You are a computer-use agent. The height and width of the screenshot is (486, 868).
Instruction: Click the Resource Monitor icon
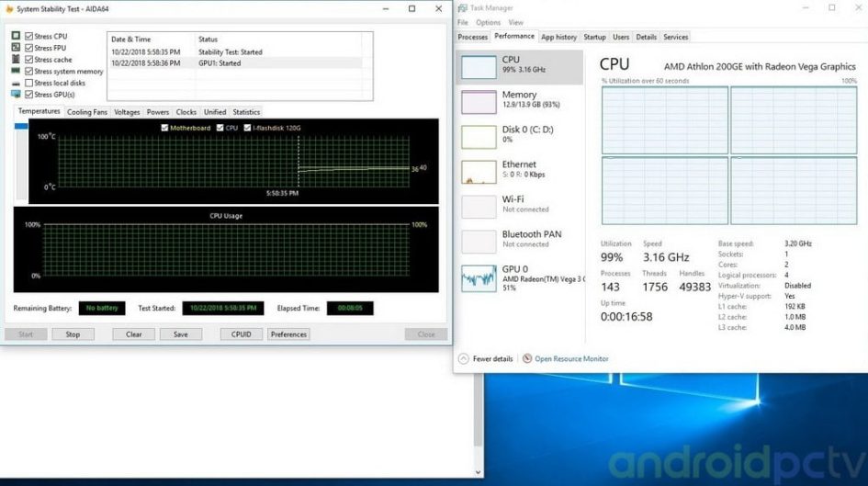527,358
